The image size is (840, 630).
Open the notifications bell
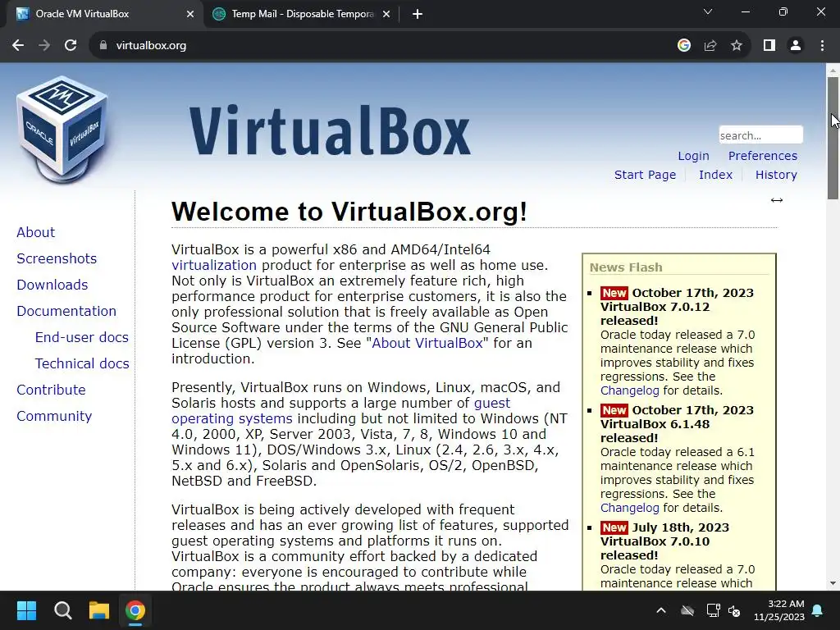[818, 610]
